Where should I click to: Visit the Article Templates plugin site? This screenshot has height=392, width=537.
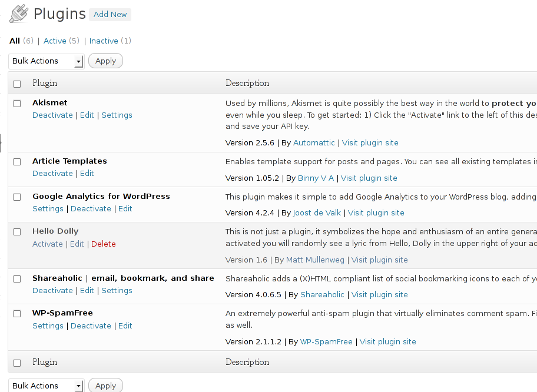[x=369, y=178]
